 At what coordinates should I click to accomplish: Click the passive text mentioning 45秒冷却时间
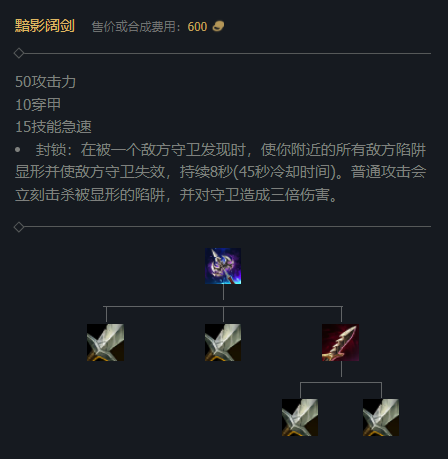[x=285, y=172]
